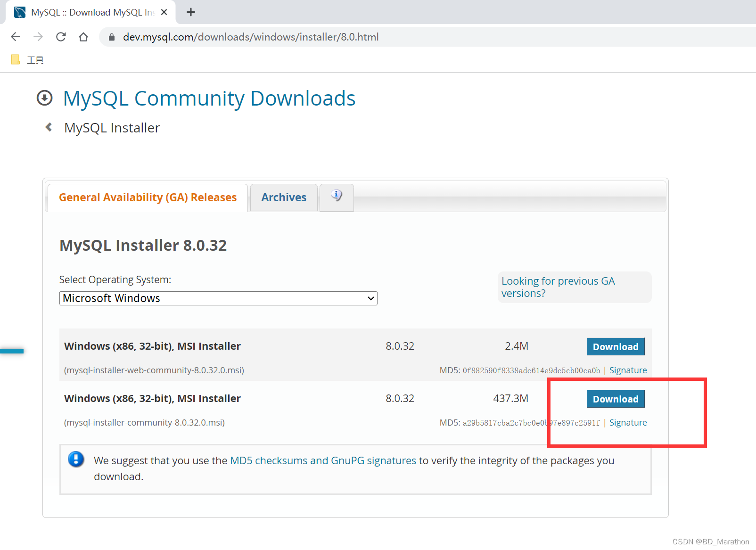The width and height of the screenshot is (756, 550).
Task: Click the download arrow icon beside page title
Action: tap(44, 98)
